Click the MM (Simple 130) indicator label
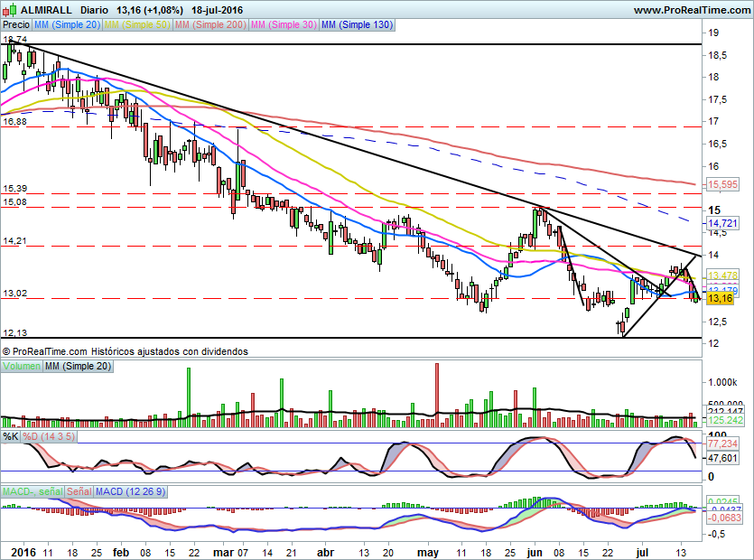The image size is (754, 560). (357, 25)
